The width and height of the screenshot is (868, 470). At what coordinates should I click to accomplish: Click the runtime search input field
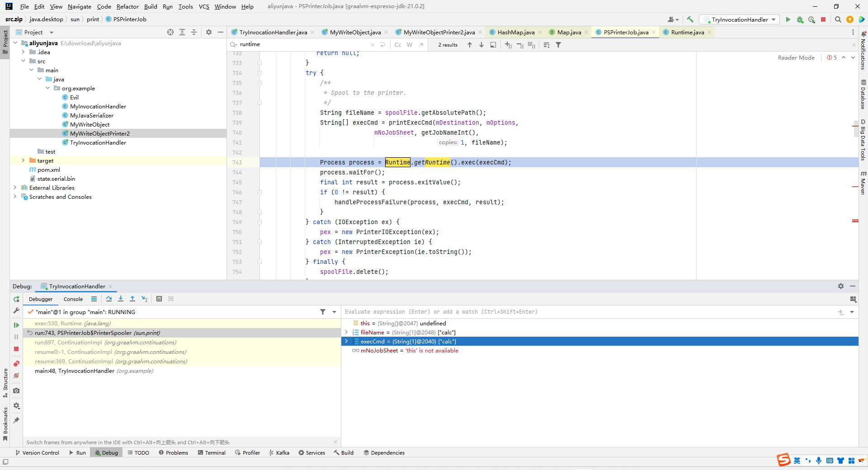303,44
